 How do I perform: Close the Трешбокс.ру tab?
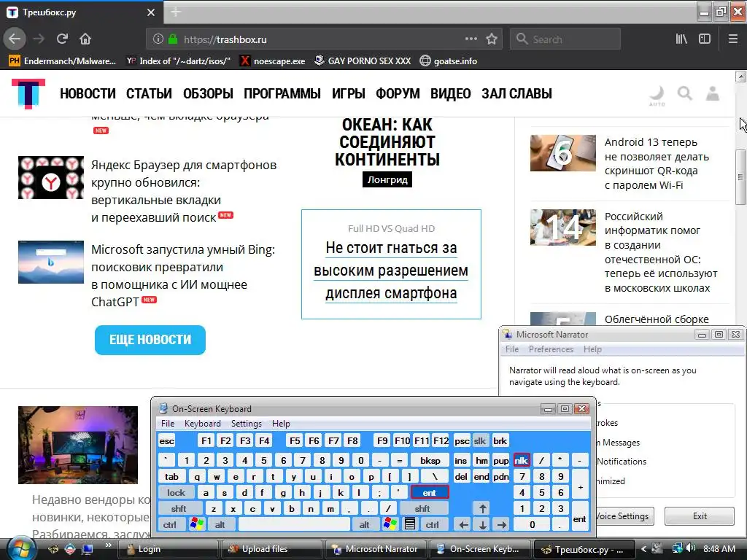151,12
